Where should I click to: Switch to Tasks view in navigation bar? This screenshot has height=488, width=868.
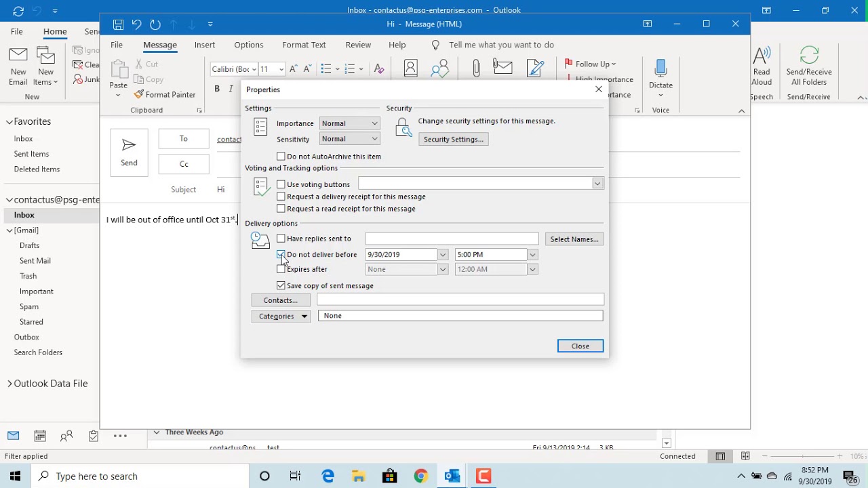click(x=94, y=436)
